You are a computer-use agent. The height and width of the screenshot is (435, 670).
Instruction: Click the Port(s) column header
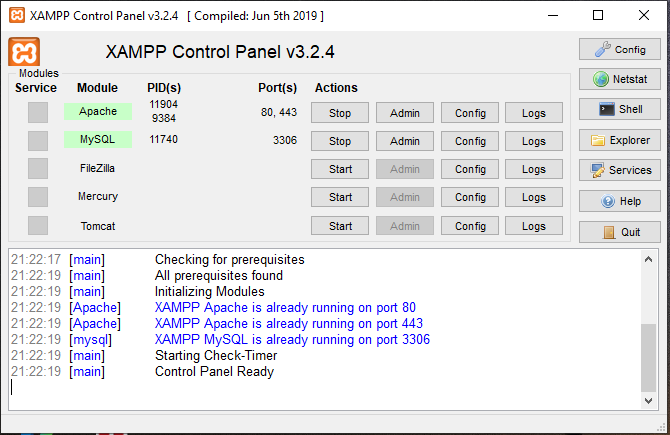click(277, 88)
